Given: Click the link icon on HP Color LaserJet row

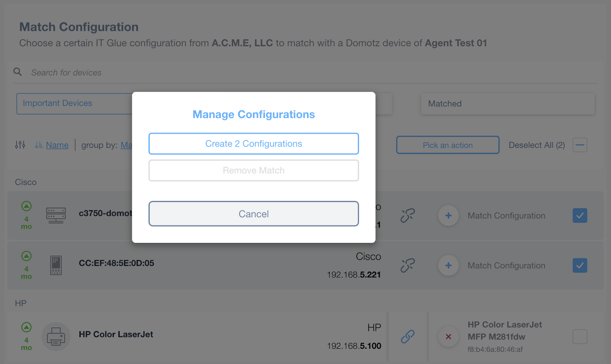Looking at the screenshot, I should pos(408,336).
